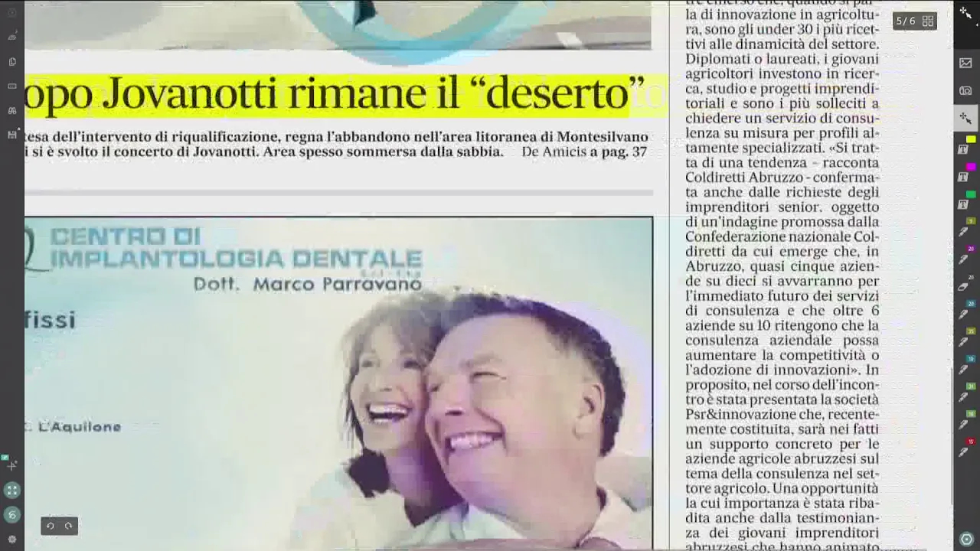The image size is (980, 551).
Task: Choose the highlighted pointer select tool
Action: coord(965,118)
